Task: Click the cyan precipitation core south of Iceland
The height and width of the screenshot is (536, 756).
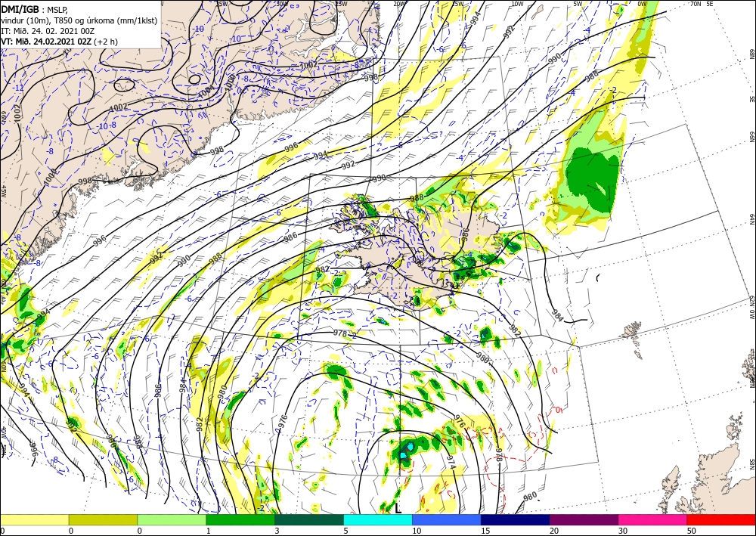Action: tap(407, 451)
